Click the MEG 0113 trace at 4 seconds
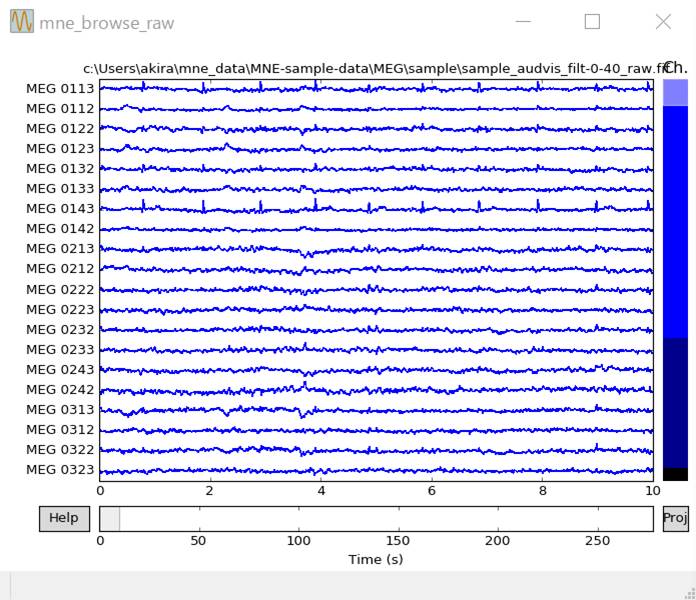Image resolution: width=696 pixels, height=600 pixels. pos(321,88)
